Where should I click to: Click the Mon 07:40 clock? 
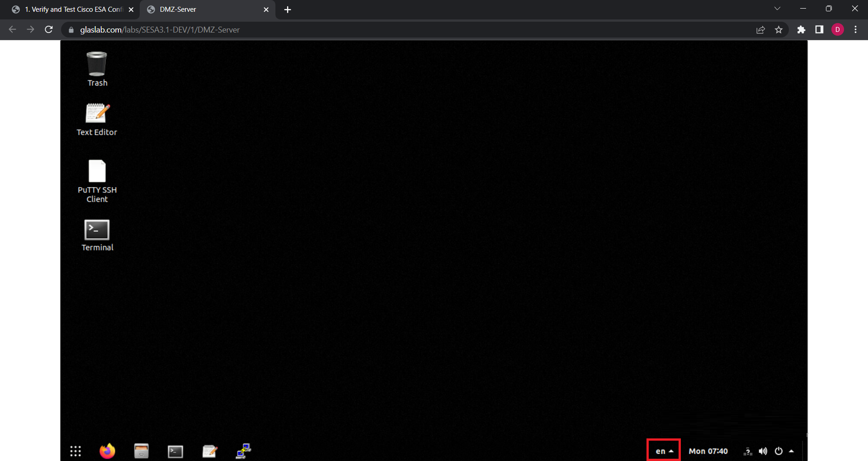click(x=708, y=451)
